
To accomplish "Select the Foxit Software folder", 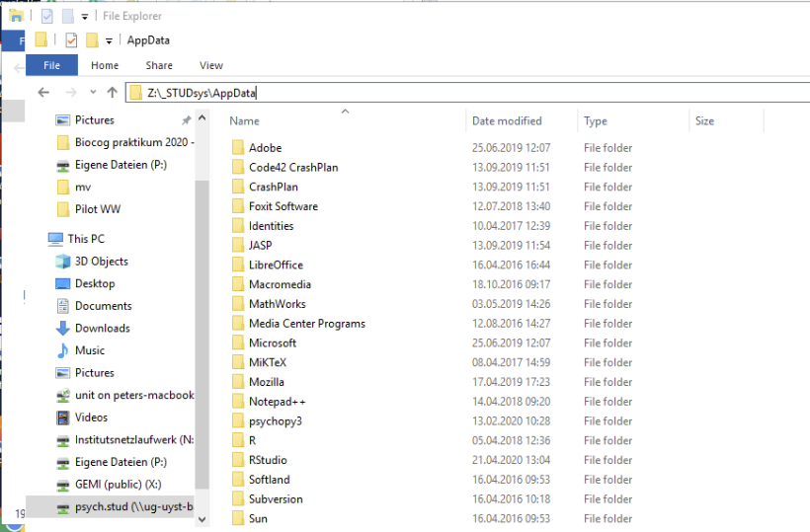I will pos(283,206).
